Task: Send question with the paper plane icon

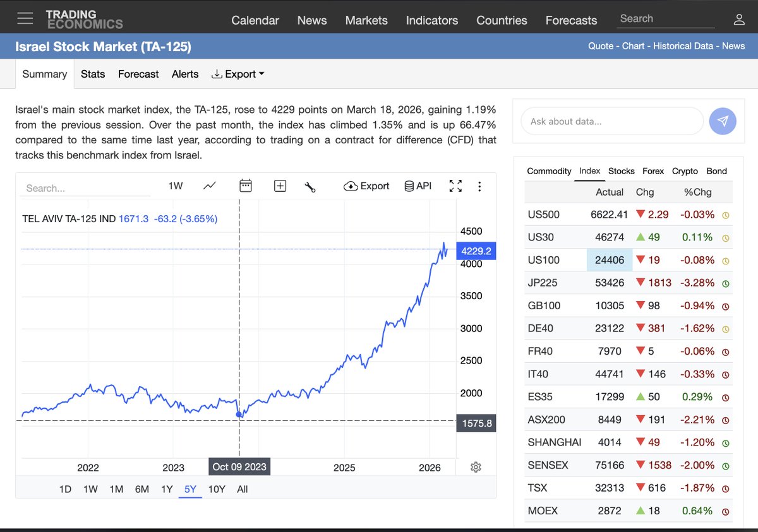Action: click(723, 121)
